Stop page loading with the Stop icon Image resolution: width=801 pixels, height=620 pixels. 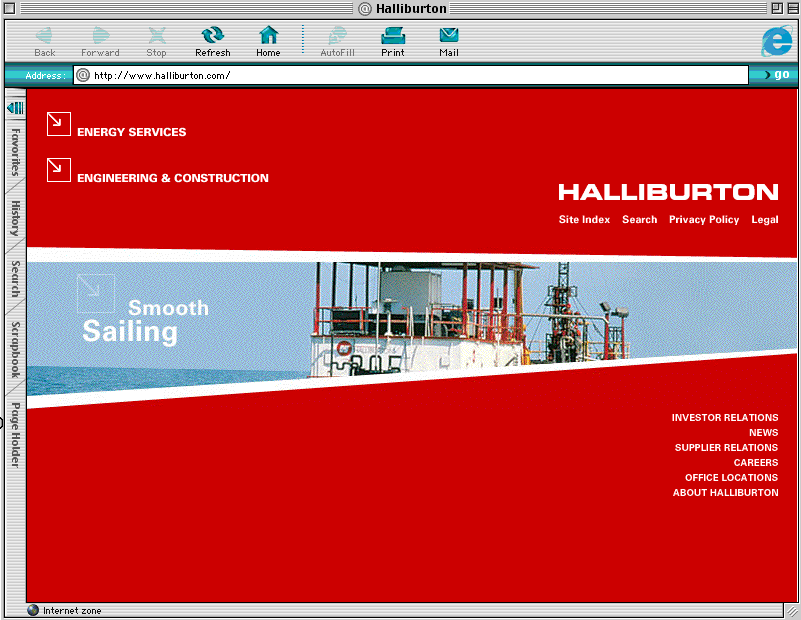click(x=156, y=35)
